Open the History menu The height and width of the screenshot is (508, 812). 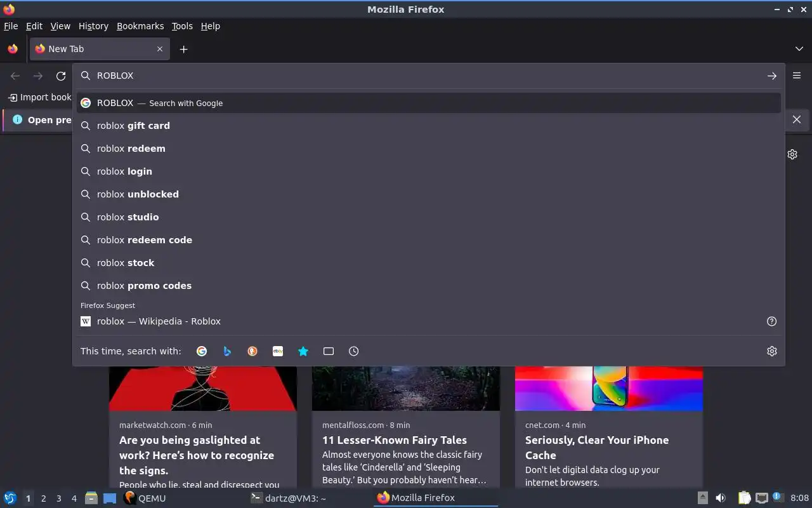point(93,26)
